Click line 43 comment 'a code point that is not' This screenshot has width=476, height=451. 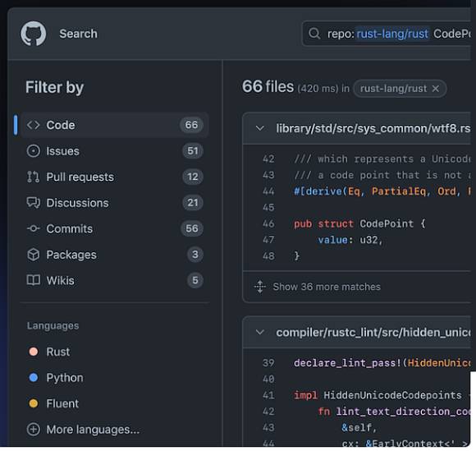(382, 175)
